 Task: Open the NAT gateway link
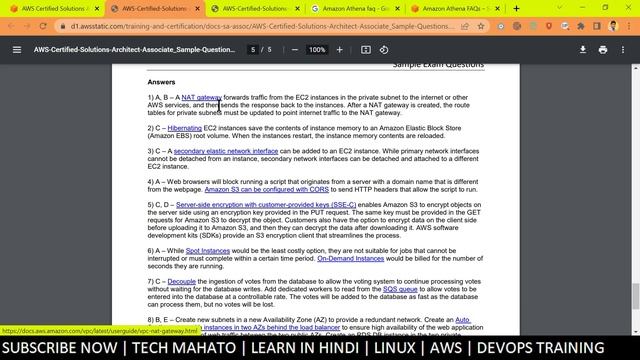pyautogui.click(x=202, y=98)
